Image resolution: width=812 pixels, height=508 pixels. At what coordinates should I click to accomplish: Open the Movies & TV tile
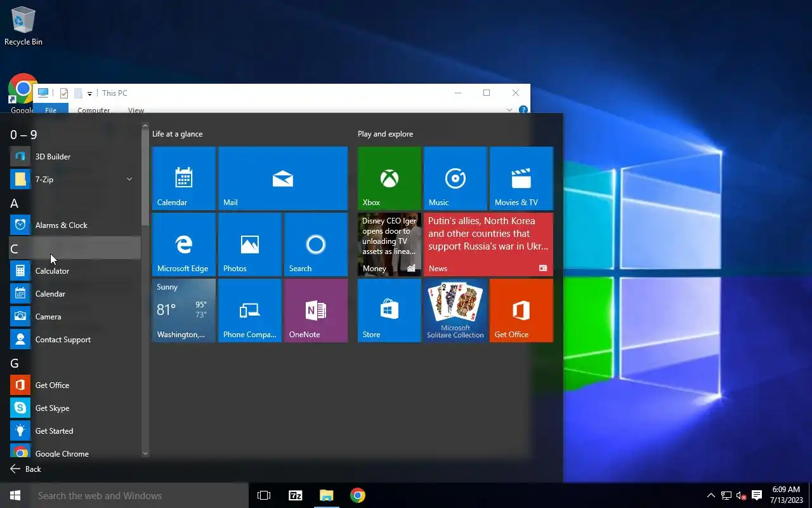pyautogui.click(x=521, y=178)
